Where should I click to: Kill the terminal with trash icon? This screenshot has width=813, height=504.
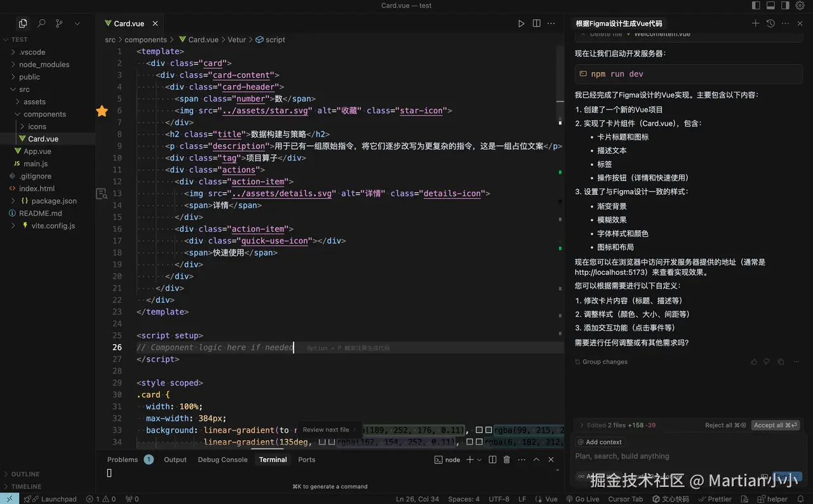(x=507, y=460)
